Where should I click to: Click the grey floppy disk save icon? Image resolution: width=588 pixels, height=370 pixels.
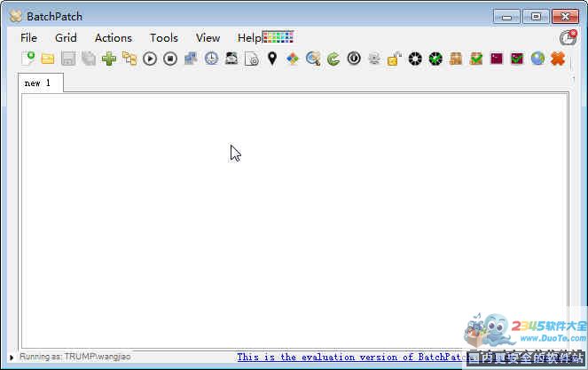(68, 59)
